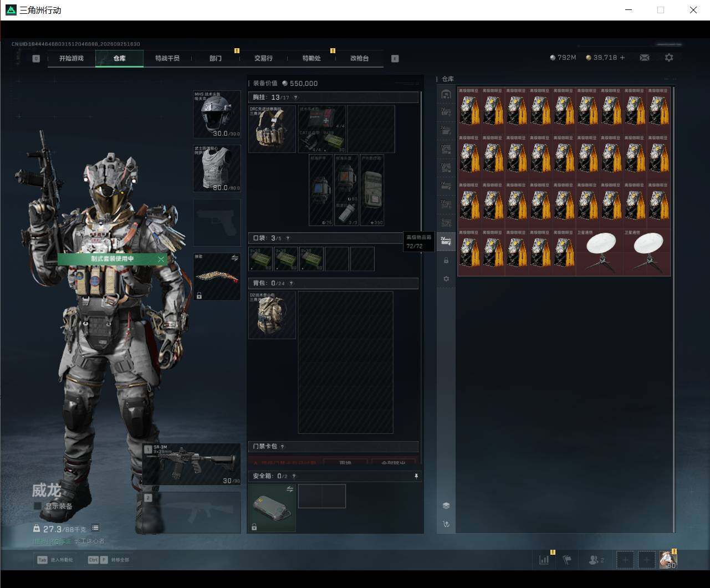Open the friends icon showing 2
Screen dimensions: 710x588
(x=596, y=560)
